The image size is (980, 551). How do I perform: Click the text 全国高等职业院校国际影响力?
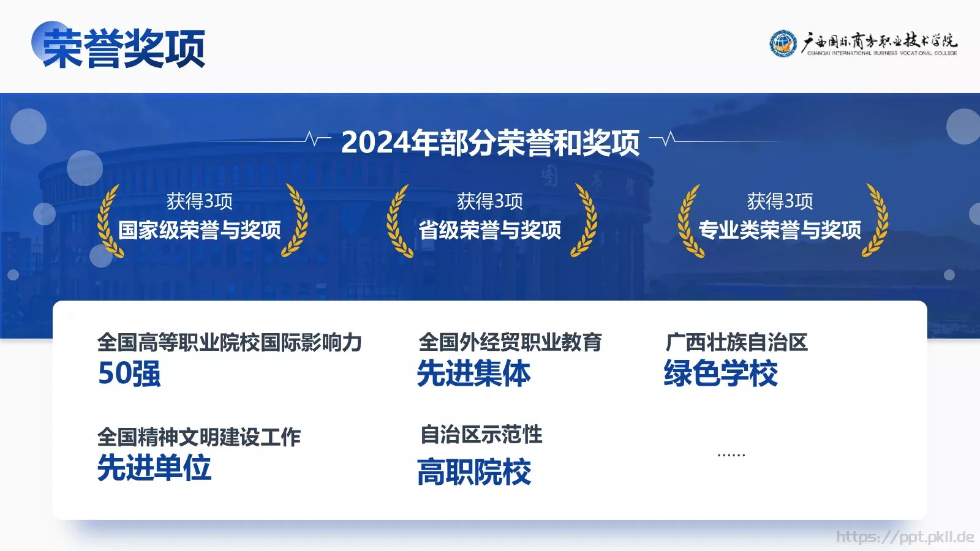230,342
